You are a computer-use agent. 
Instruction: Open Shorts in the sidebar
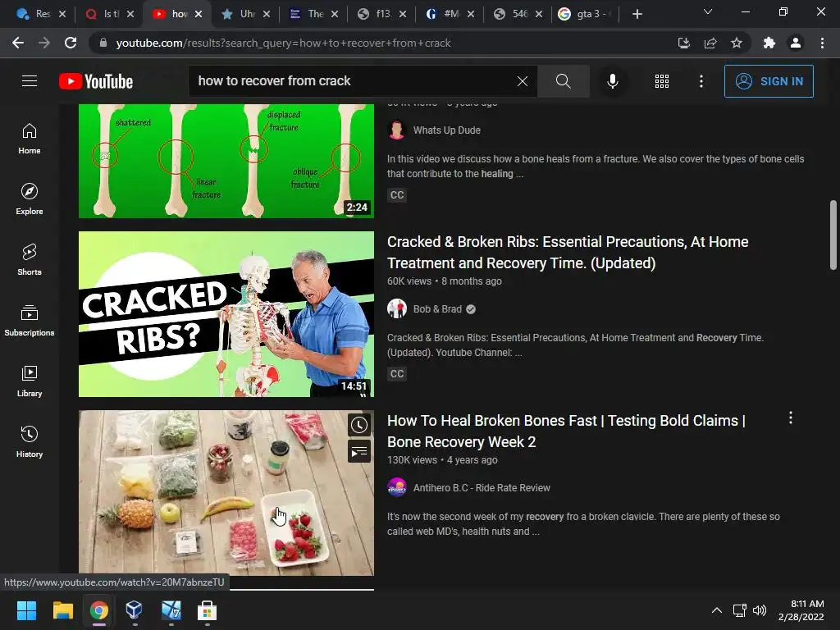(x=30, y=260)
